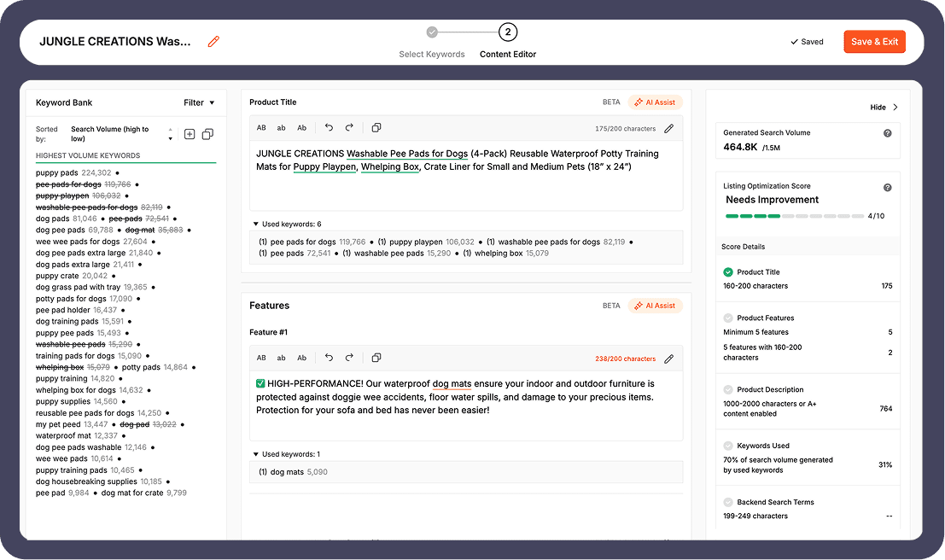Screen dimensions: 945x560
Task: Open help for Generated Search Volume
Action: pos(887,133)
